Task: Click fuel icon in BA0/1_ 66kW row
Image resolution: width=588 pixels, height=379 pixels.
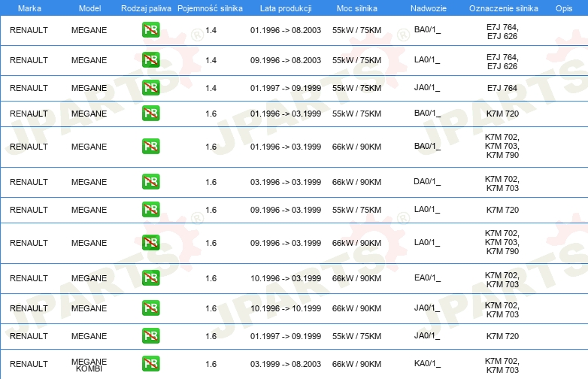Action: click(x=150, y=146)
